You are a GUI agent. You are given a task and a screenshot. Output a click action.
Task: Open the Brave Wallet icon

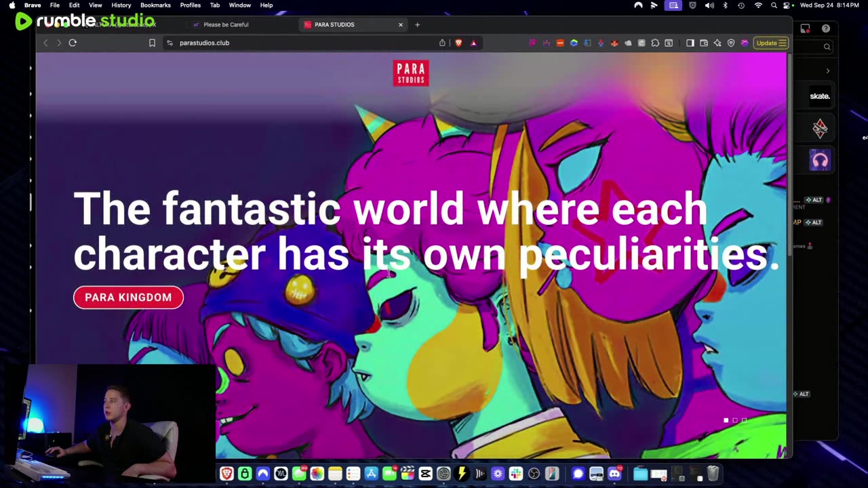tap(704, 43)
